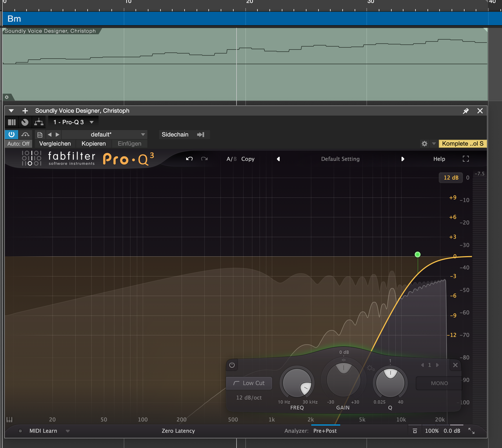Select next Pro-Q preset right arrow
Viewport: 502px width, 448px height.
click(403, 159)
